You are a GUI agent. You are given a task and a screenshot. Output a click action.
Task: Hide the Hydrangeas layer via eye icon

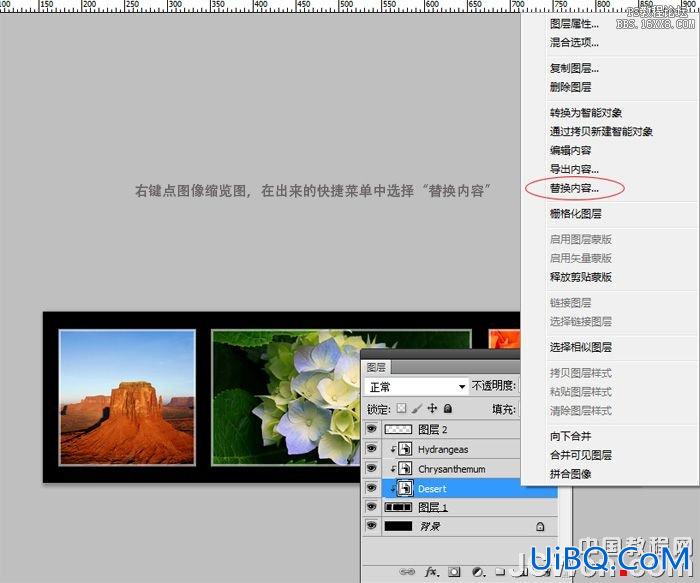(371, 449)
